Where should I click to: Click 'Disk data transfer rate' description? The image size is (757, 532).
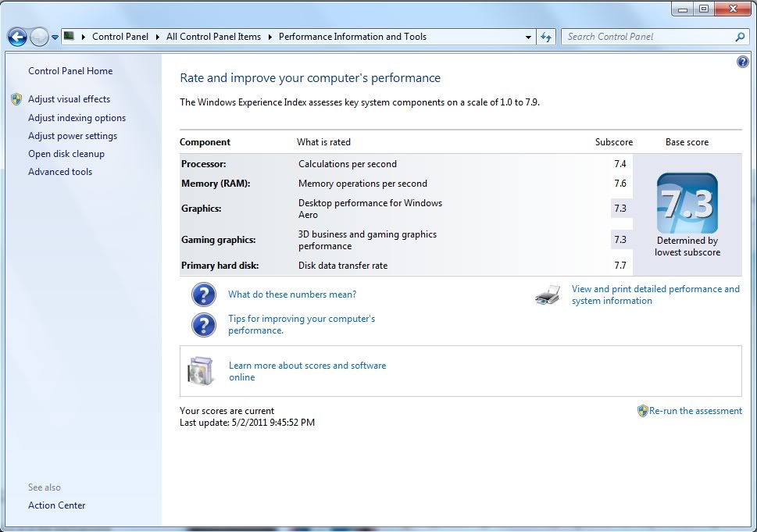(x=343, y=266)
